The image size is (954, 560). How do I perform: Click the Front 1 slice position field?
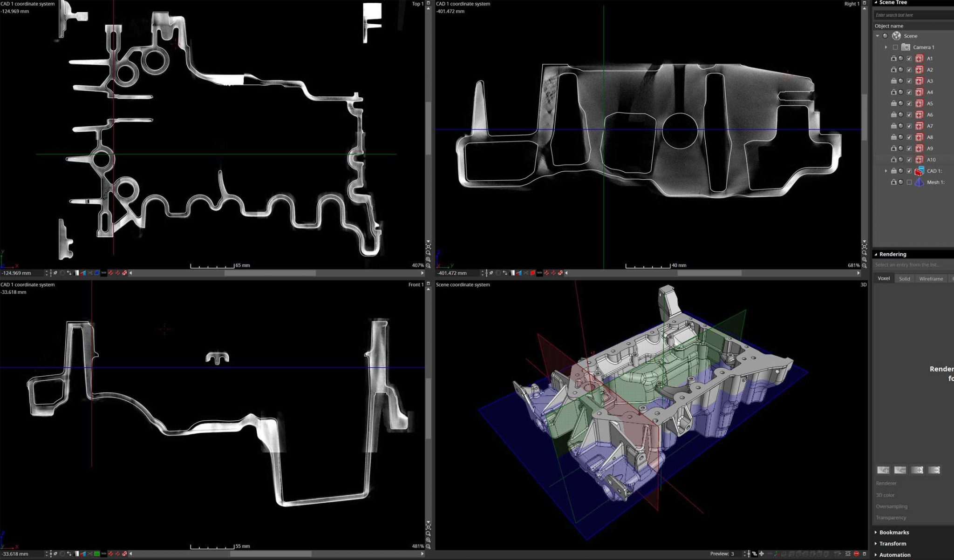[21, 554]
